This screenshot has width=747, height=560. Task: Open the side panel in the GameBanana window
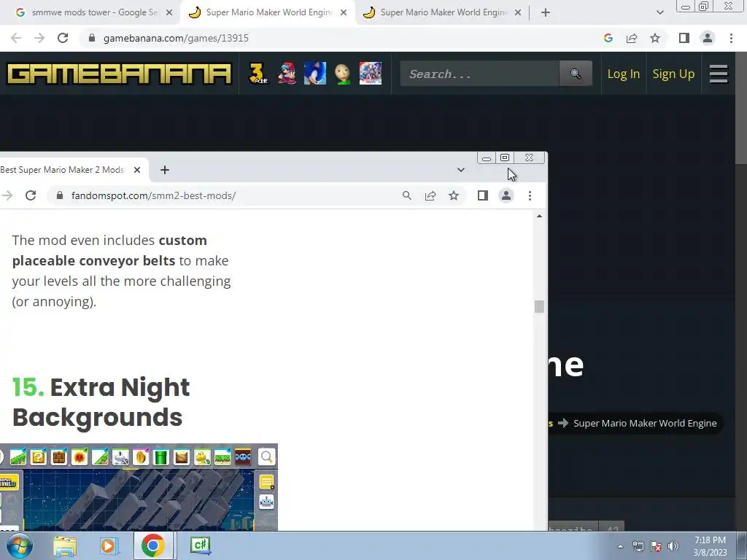[x=684, y=38]
